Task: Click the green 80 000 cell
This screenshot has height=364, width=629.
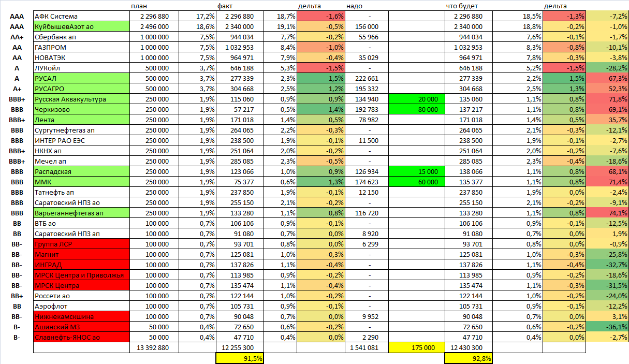Action: pos(416,109)
